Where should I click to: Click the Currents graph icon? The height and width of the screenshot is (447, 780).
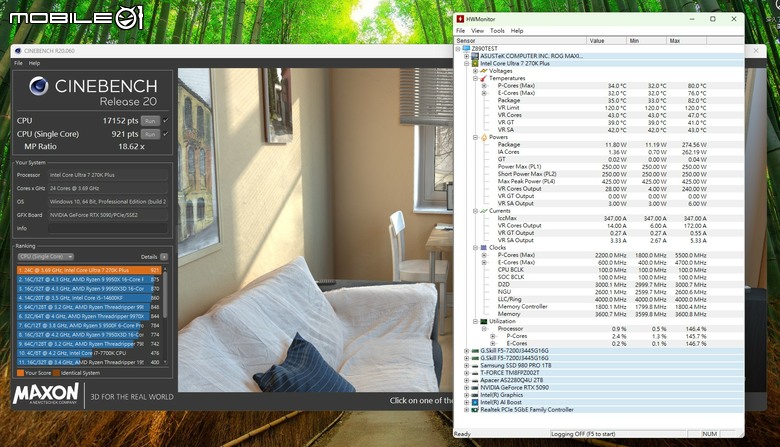point(484,211)
